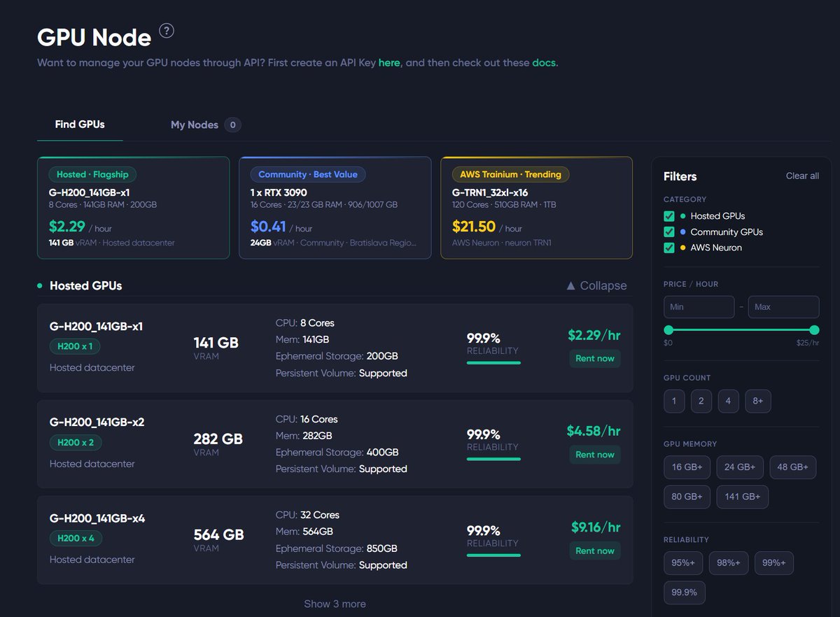The image size is (840, 617).
Task: Filter GPU memory to 141 GB+
Action: point(742,497)
